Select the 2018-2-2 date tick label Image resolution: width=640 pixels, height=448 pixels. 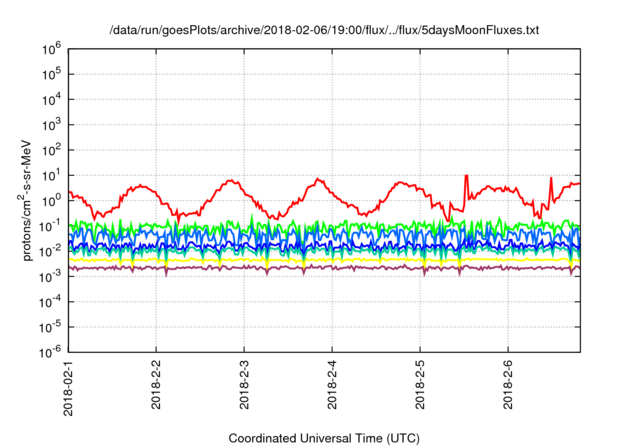point(156,385)
